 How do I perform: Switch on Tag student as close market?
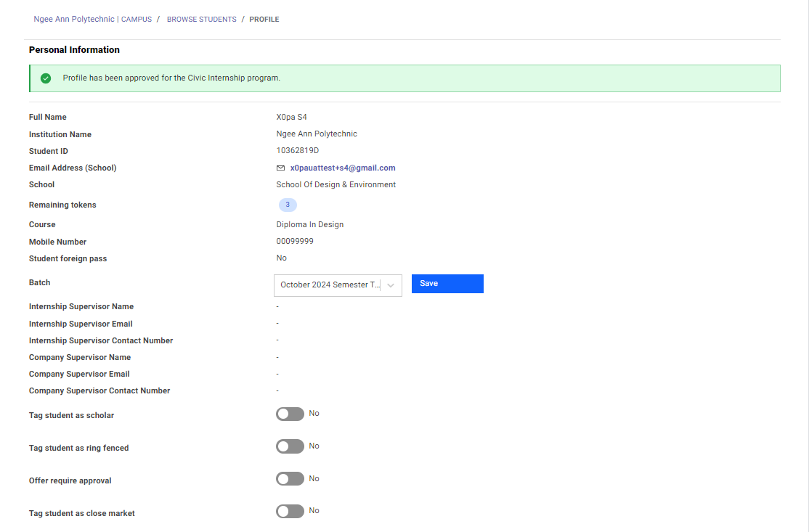290,512
